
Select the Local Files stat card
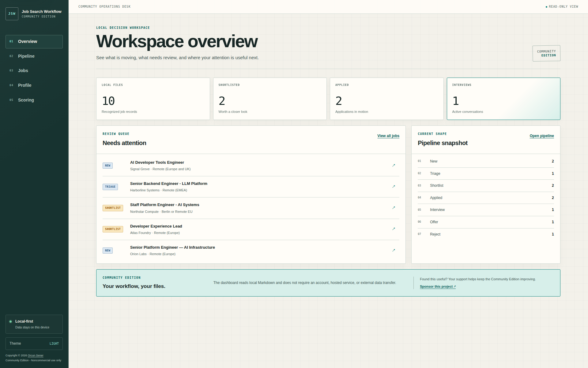tap(153, 99)
